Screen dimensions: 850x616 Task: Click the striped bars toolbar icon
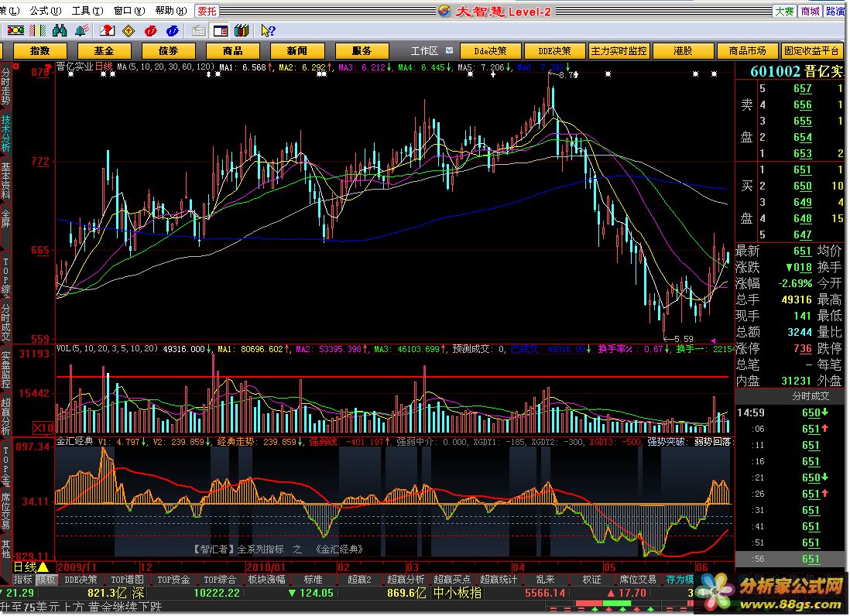coord(37,31)
